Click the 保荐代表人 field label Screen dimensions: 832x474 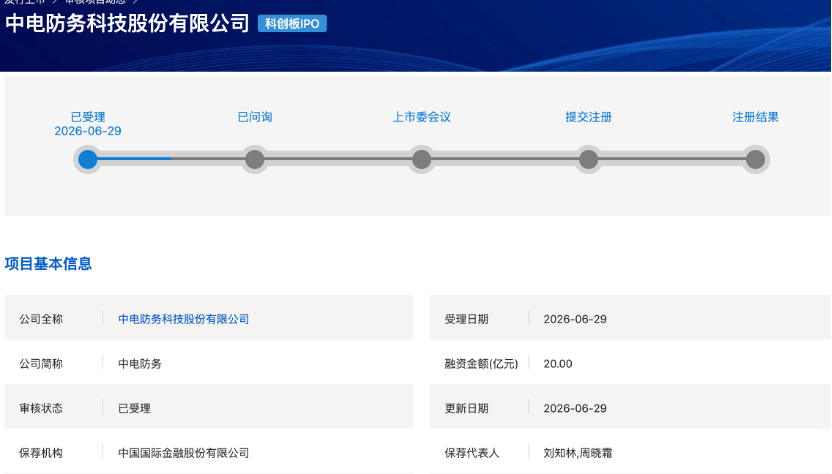pyautogui.click(x=472, y=453)
